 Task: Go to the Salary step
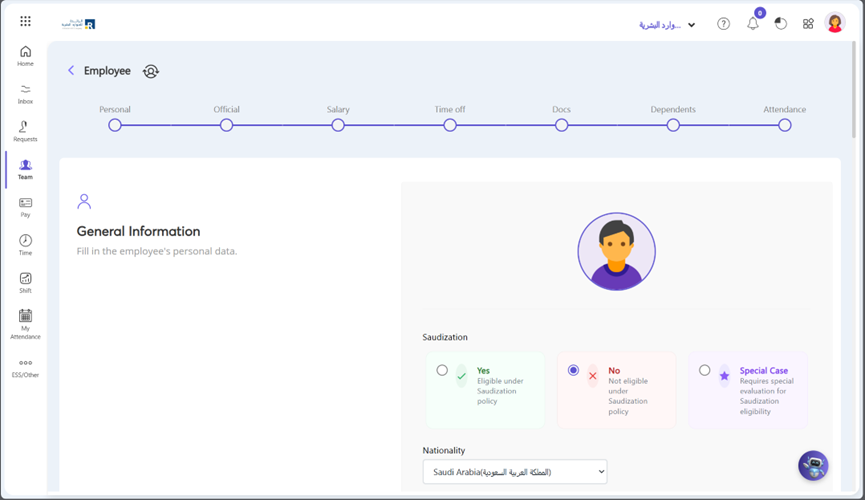tap(338, 125)
